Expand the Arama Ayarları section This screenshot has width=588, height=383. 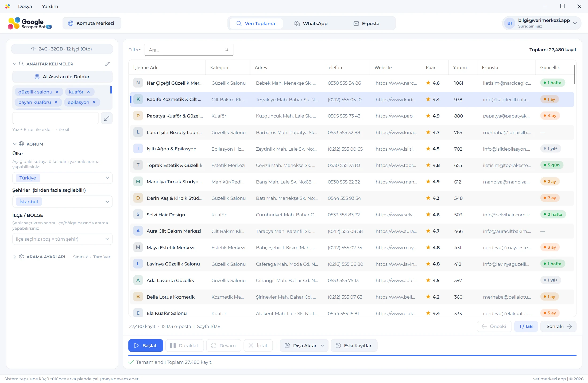14,257
